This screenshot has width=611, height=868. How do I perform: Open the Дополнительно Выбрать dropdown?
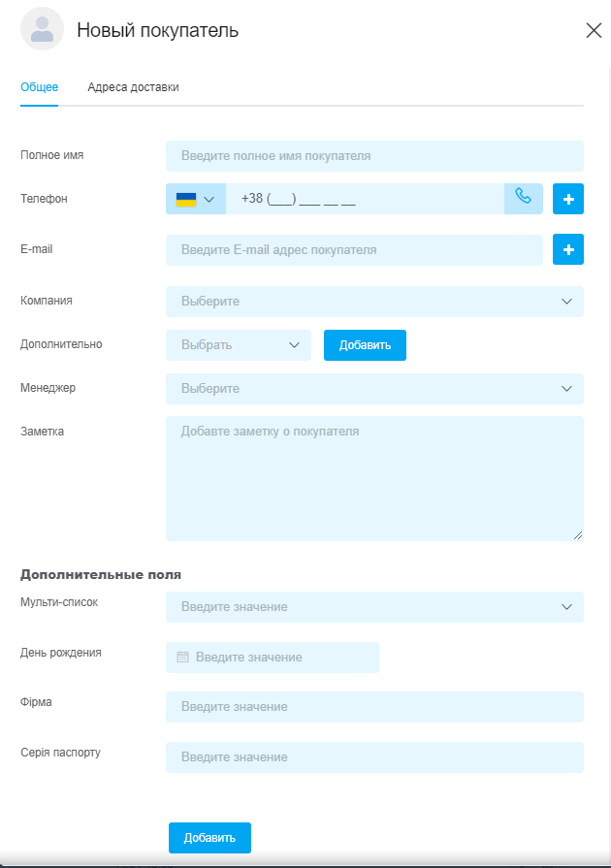point(239,345)
